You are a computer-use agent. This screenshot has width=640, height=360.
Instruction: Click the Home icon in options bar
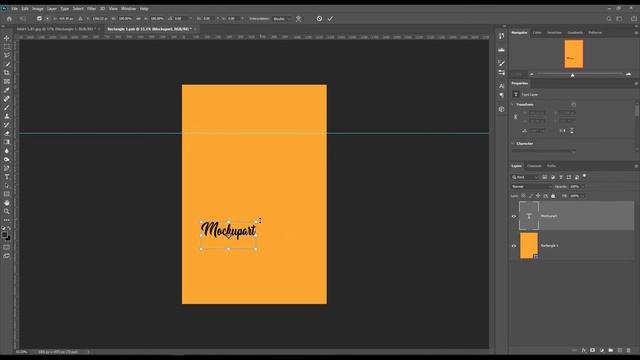tap(9, 19)
